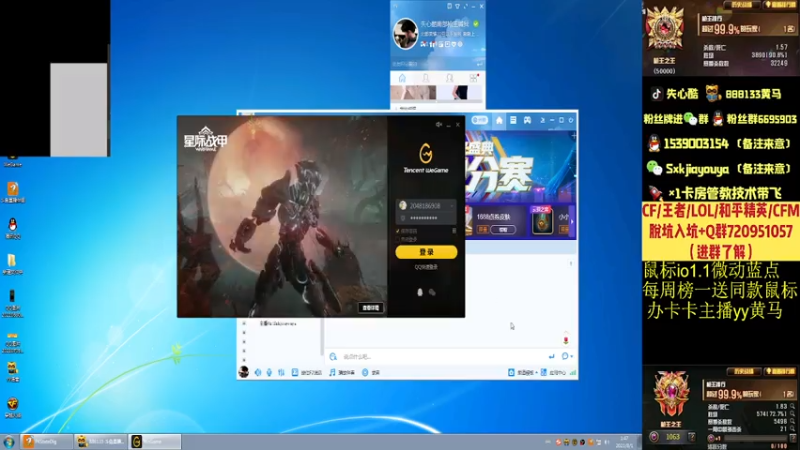Open the chat bubble options dropdown
800x450 pixels.
click(x=567, y=356)
